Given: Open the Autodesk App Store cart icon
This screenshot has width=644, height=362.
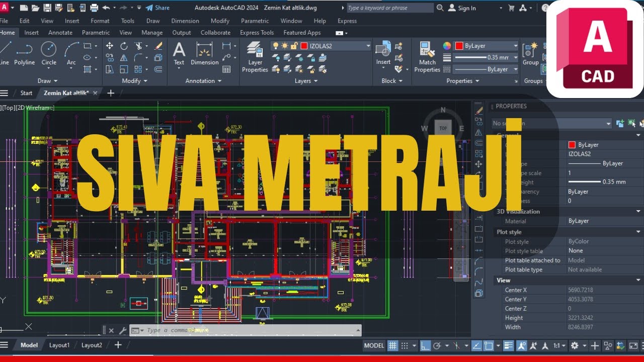Looking at the screenshot, I should tap(512, 8).
